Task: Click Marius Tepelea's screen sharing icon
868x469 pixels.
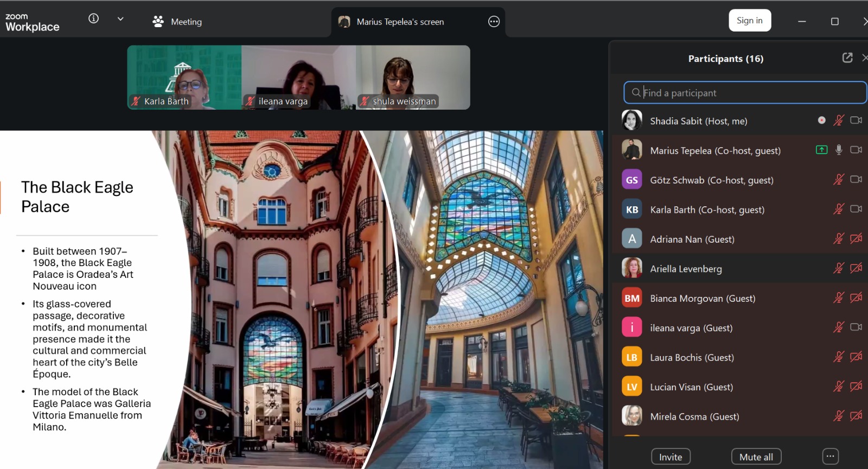Action: [x=822, y=150]
